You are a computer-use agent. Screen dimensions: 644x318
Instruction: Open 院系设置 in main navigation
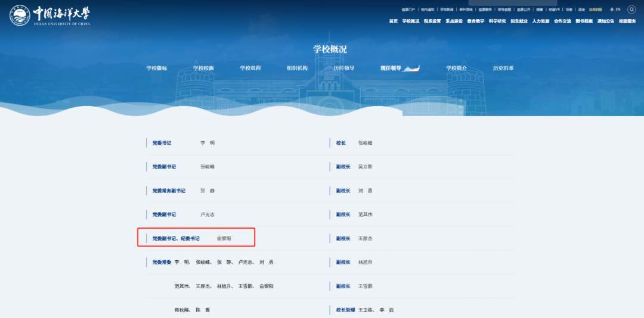point(432,21)
